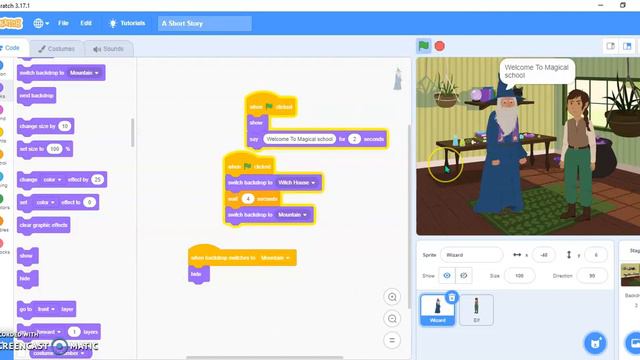Open the File menu

(63, 23)
